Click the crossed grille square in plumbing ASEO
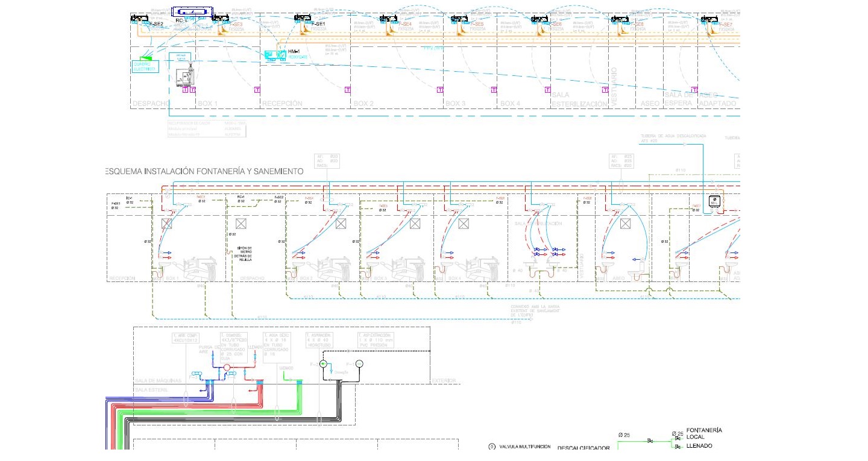 coord(625,224)
